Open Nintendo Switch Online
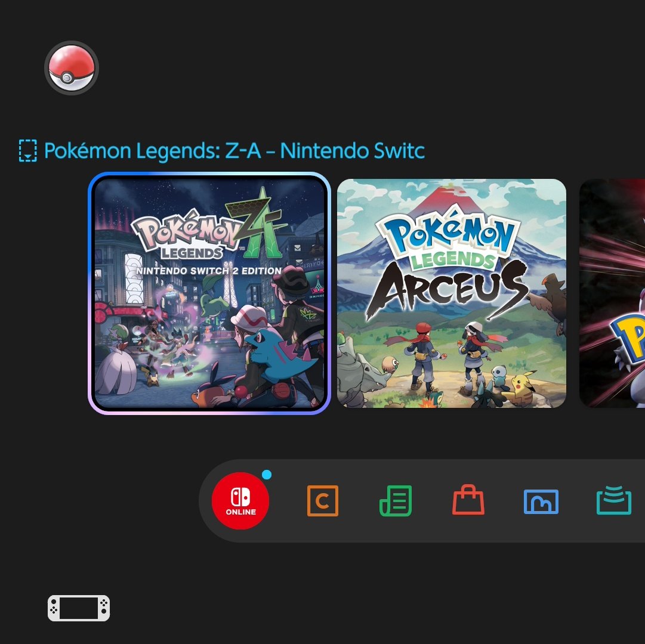Image resolution: width=645 pixels, height=644 pixels. (x=240, y=500)
